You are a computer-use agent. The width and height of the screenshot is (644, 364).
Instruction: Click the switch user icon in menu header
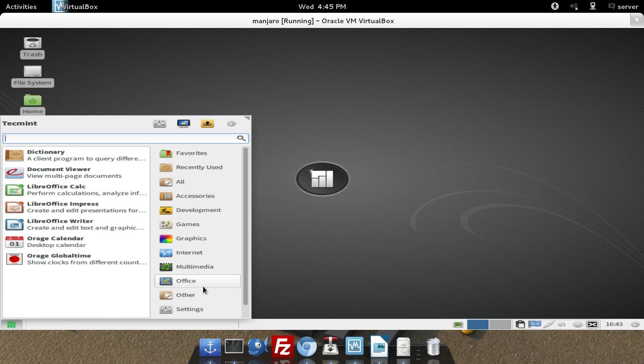coord(207,124)
